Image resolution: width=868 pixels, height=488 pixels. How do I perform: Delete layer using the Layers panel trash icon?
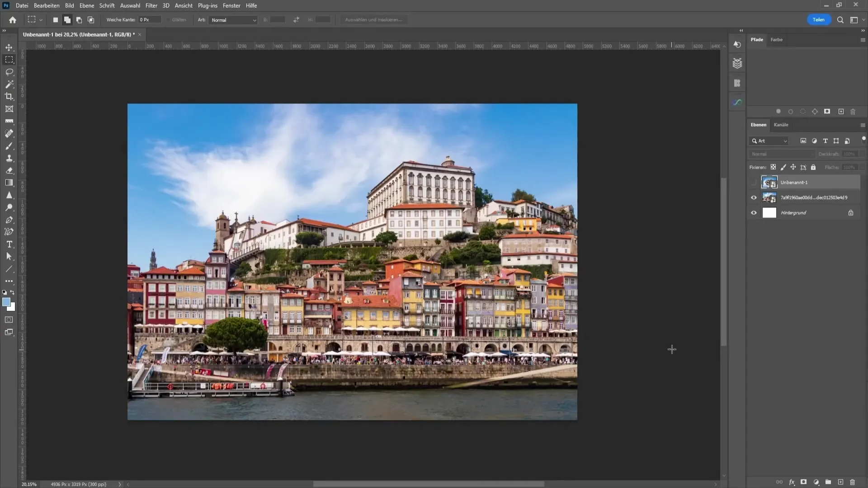[x=853, y=482]
